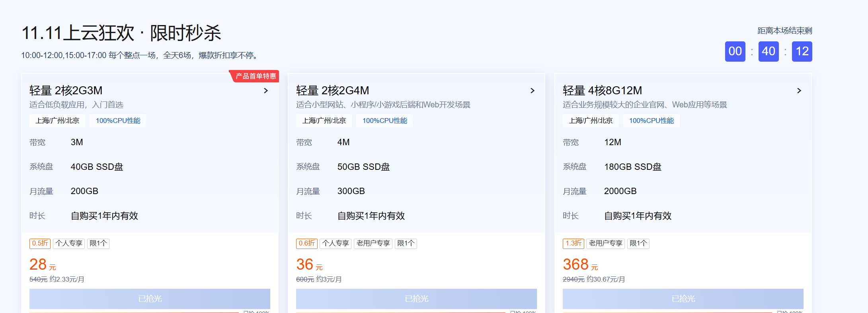The image size is (868, 313).
Task: Click the crossed-out 600元 original price
Action: pos(305,280)
